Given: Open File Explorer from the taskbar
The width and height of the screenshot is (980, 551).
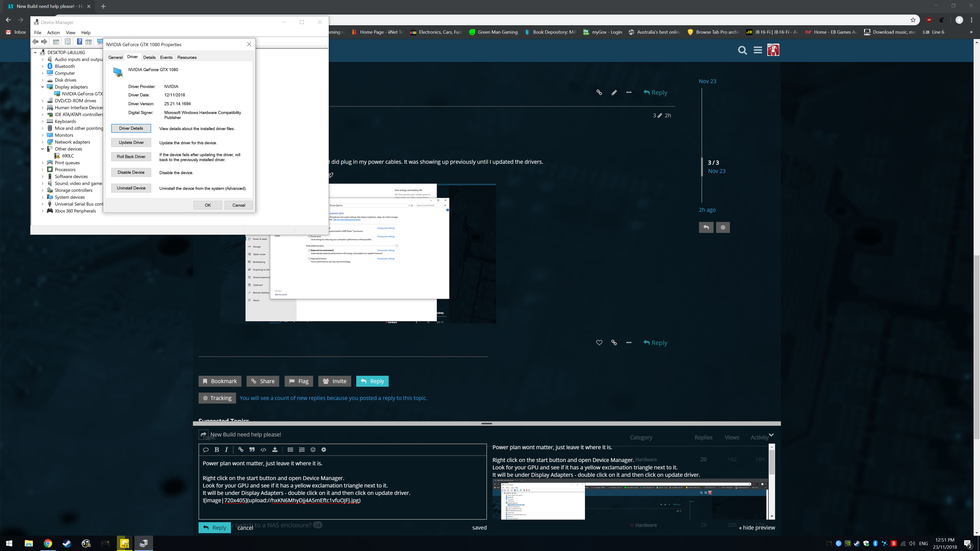Looking at the screenshot, I should point(29,543).
